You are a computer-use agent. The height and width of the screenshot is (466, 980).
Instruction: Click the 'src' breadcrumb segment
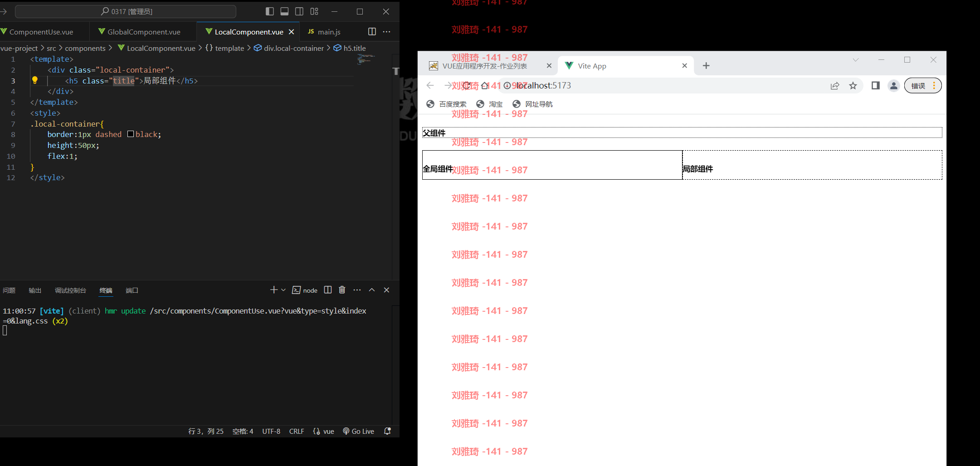tap(51, 48)
